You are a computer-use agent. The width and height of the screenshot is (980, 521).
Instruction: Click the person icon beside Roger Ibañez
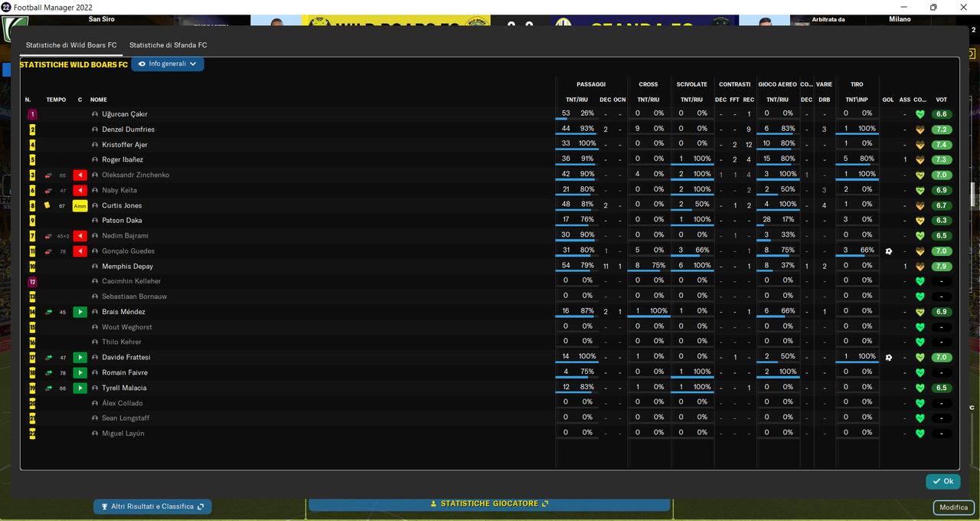(95, 159)
